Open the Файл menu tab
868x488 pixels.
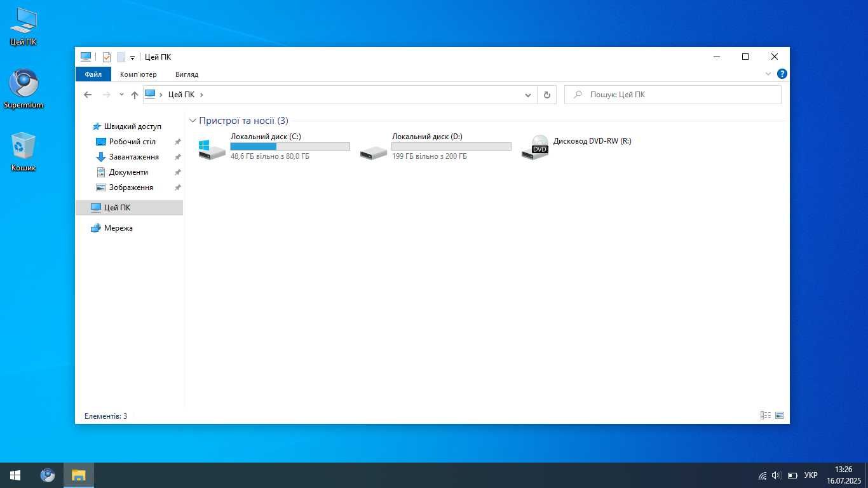[x=93, y=74]
